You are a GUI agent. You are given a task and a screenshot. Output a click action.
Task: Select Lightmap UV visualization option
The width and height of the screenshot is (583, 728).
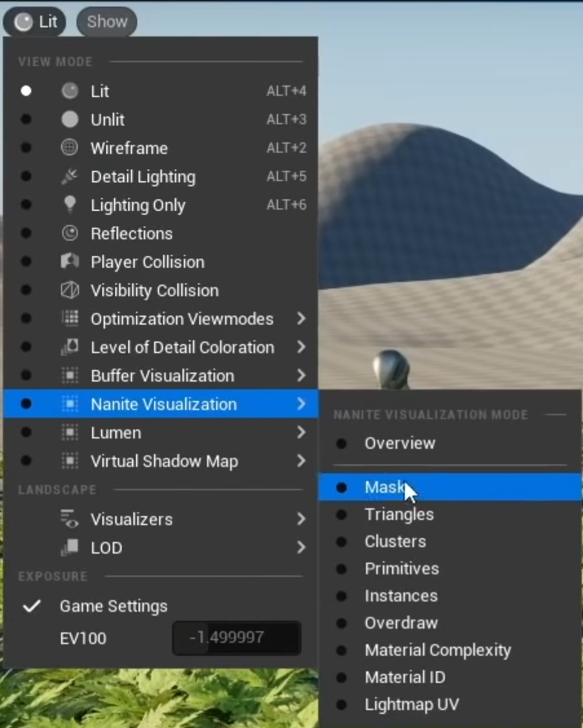[411, 705]
